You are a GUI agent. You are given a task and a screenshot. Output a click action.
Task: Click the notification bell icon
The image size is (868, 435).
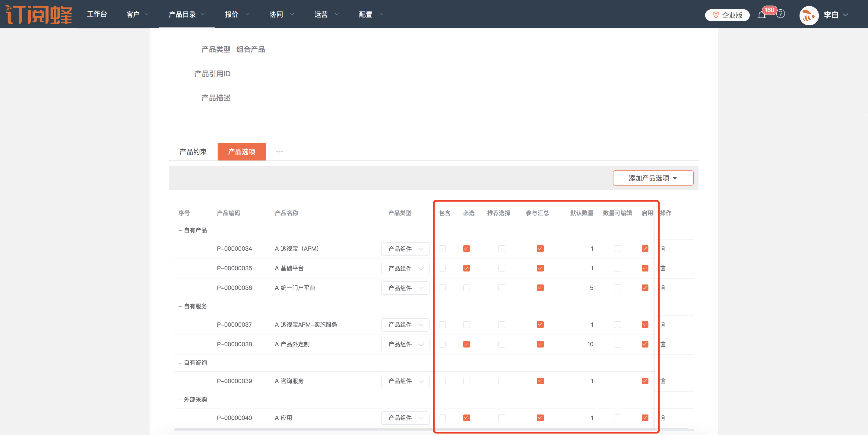tap(762, 15)
